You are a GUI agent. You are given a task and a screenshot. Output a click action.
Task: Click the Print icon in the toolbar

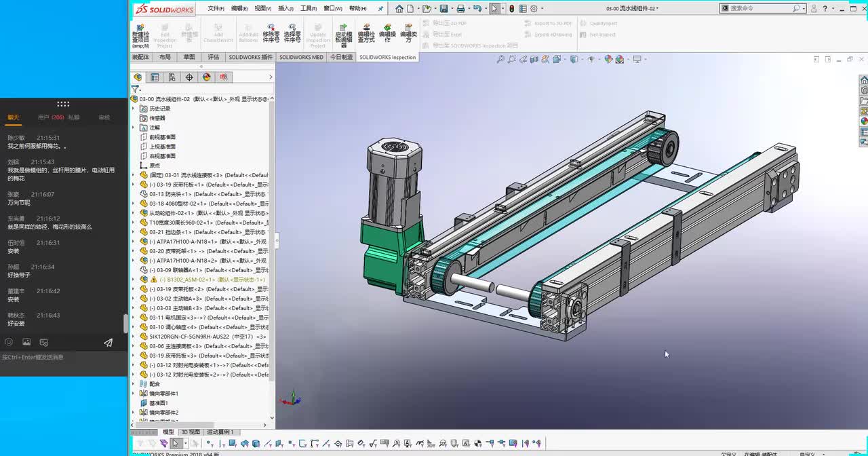(x=460, y=9)
